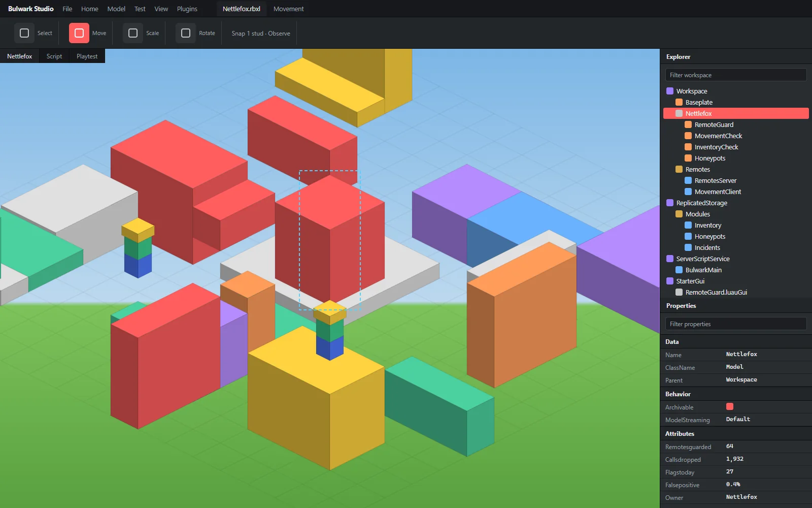
Task: Open the Model menu
Action: tap(116, 9)
